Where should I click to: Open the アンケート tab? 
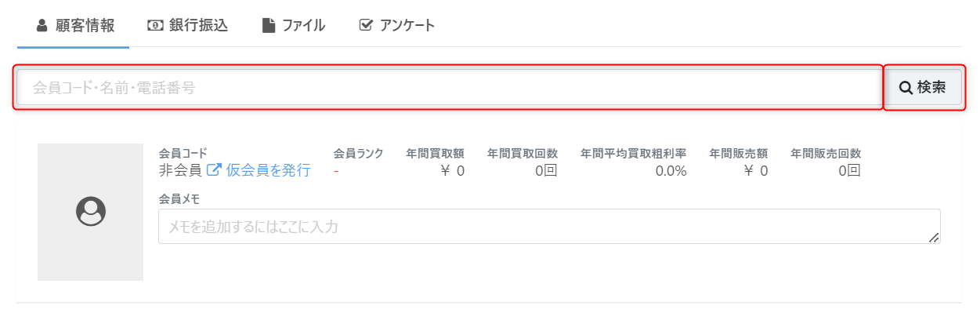click(396, 26)
